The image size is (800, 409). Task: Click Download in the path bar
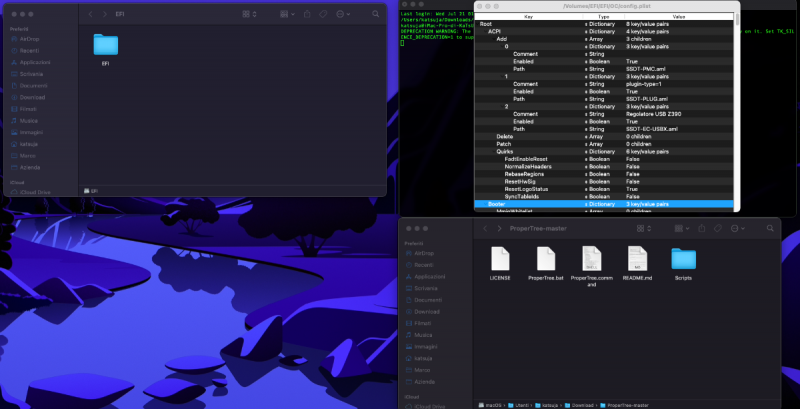pyautogui.click(x=581, y=404)
